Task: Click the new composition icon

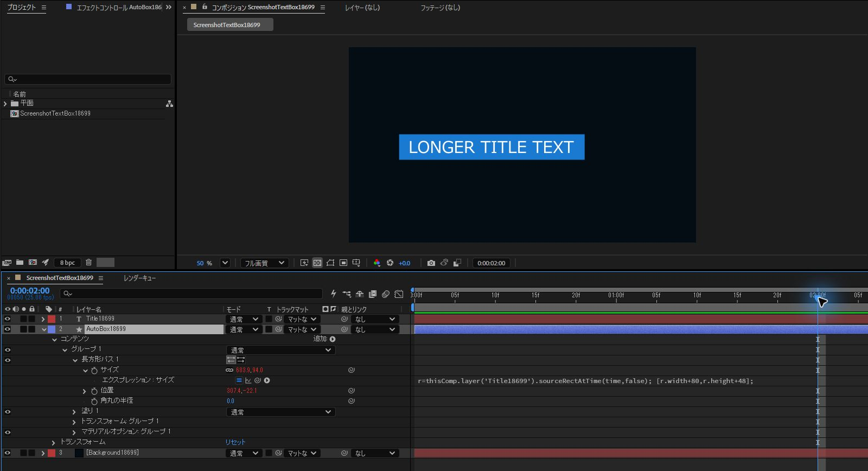Action: coord(33,263)
